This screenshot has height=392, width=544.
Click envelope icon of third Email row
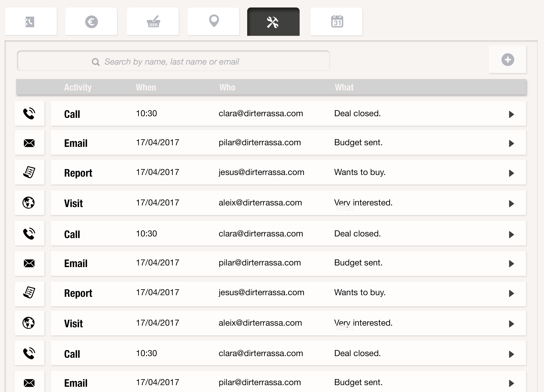click(30, 383)
